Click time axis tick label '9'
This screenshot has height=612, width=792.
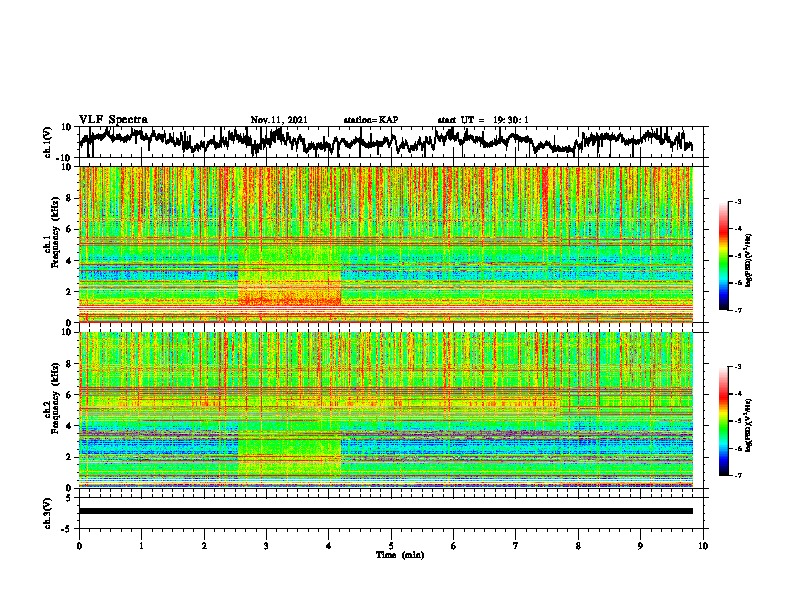coord(640,546)
